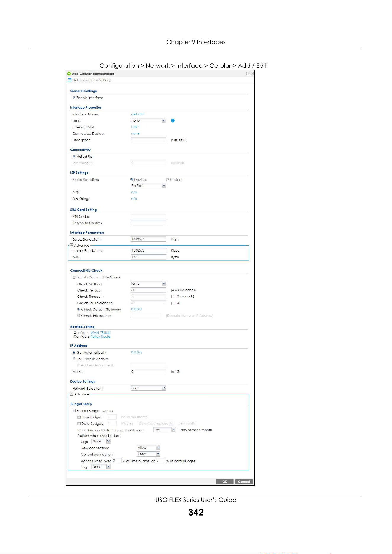Open the Zone dropdown
392x554 pixels.
coord(148,120)
